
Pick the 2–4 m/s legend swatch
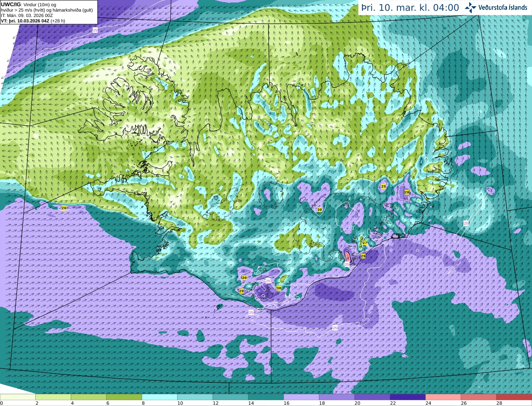53,397
